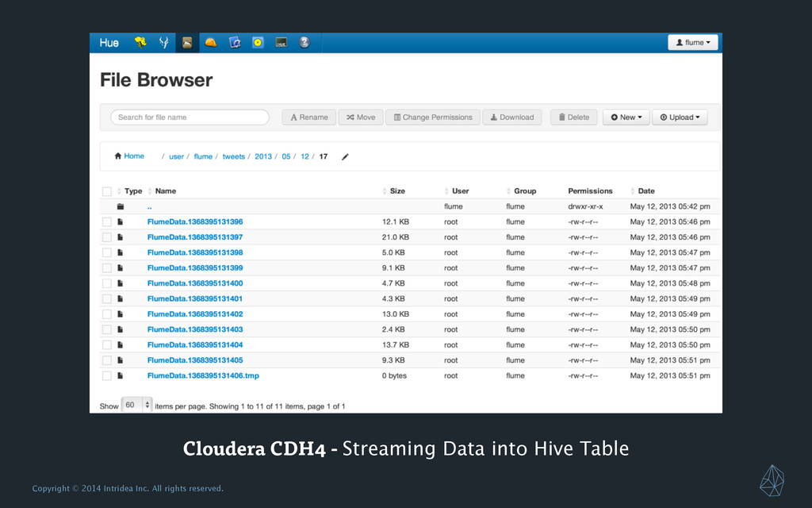Navigate to user in breadcrumb path
The width and height of the screenshot is (812, 508).
pyautogui.click(x=176, y=156)
